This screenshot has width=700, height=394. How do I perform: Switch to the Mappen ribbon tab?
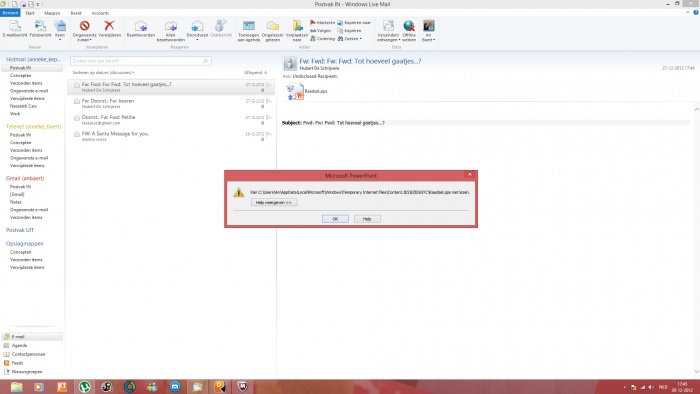pos(52,13)
